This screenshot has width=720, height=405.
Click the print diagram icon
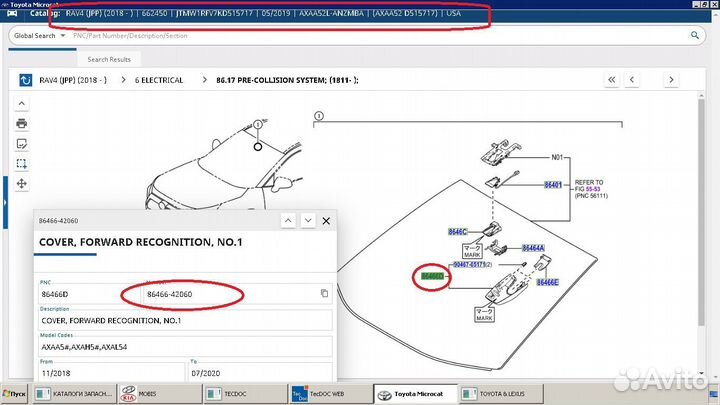(x=21, y=123)
